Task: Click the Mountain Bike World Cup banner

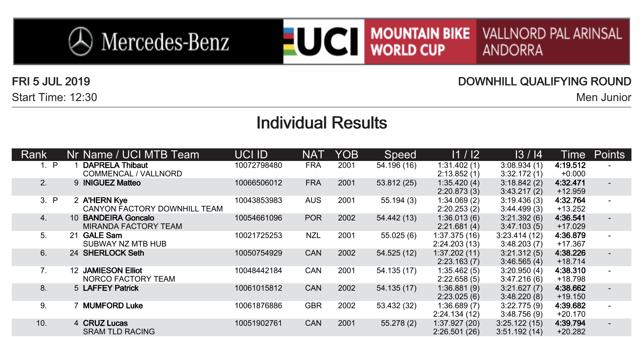Action: (x=420, y=41)
